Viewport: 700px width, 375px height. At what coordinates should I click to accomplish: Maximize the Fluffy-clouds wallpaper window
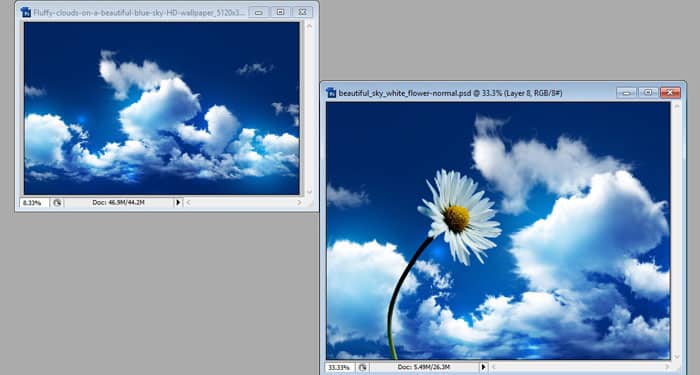click(280, 12)
